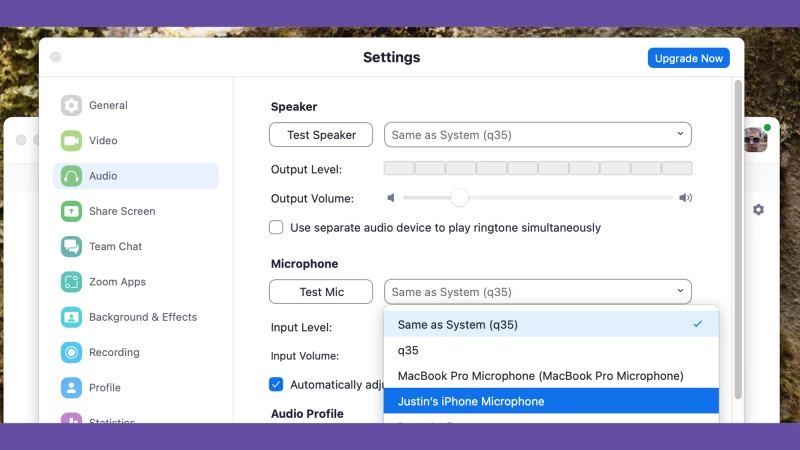Click the Zoom Apps icon
Screen dimensions: 800x450
[x=71, y=282]
